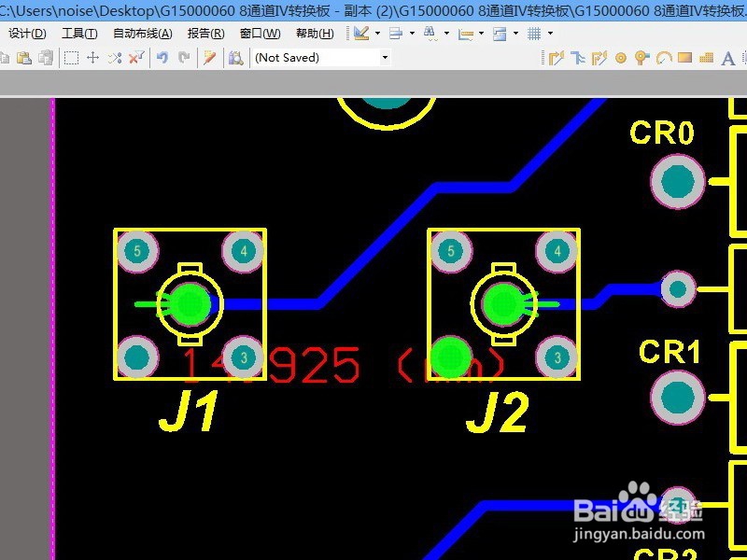This screenshot has height=560, width=747.
Task: Click the Cross Probe pencil icon
Action: pyautogui.click(x=209, y=58)
